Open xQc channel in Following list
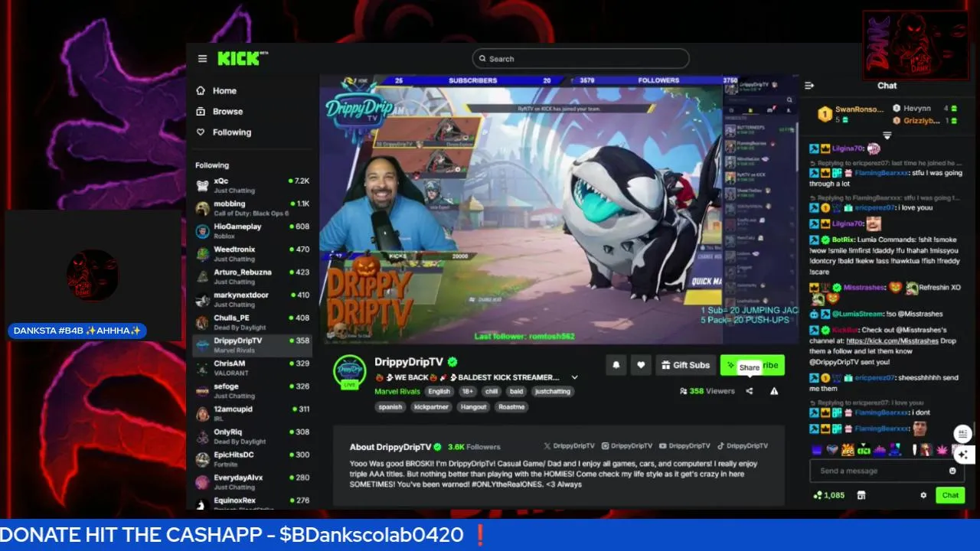 [252, 185]
